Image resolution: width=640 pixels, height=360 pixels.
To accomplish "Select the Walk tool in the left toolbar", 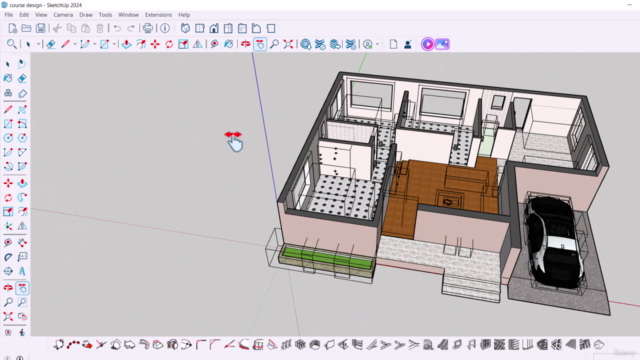I will coord(22,333).
